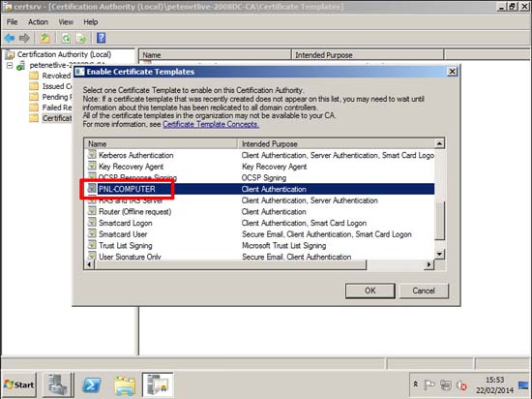Click the Back arrow toolbar icon
Screen dimensions: 532x399
click(10, 38)
